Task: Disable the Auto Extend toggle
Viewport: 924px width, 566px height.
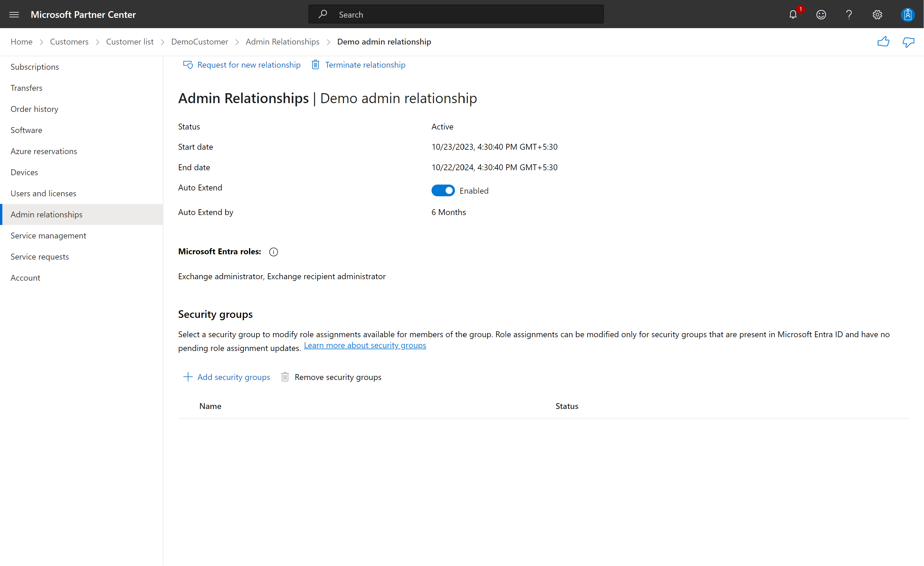Action: 442,190
